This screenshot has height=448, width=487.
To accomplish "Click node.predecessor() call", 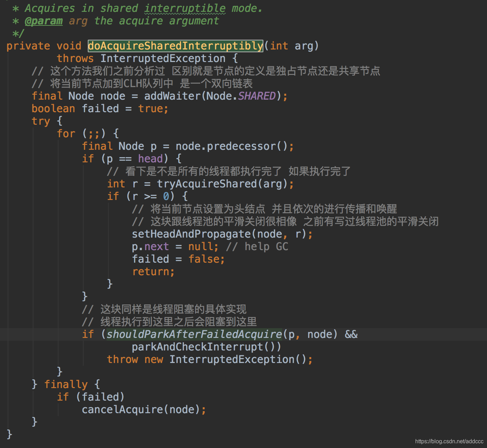I will [232, 146].
